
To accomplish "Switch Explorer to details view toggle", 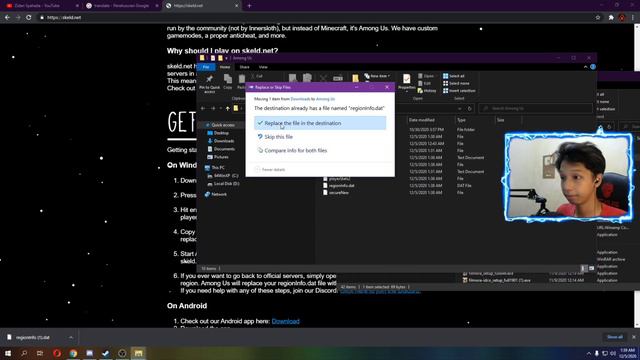I will (x=584, y=268).
